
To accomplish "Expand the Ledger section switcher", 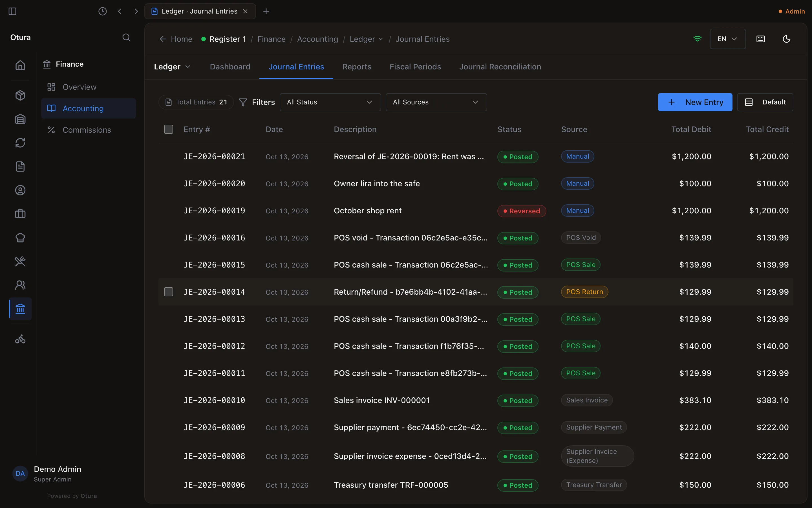I will pyautogui.click(x=172, y=67).
